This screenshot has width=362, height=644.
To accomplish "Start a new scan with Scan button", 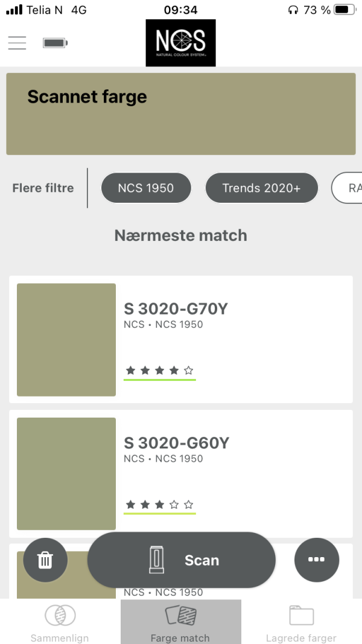I will tap(182, 560).
